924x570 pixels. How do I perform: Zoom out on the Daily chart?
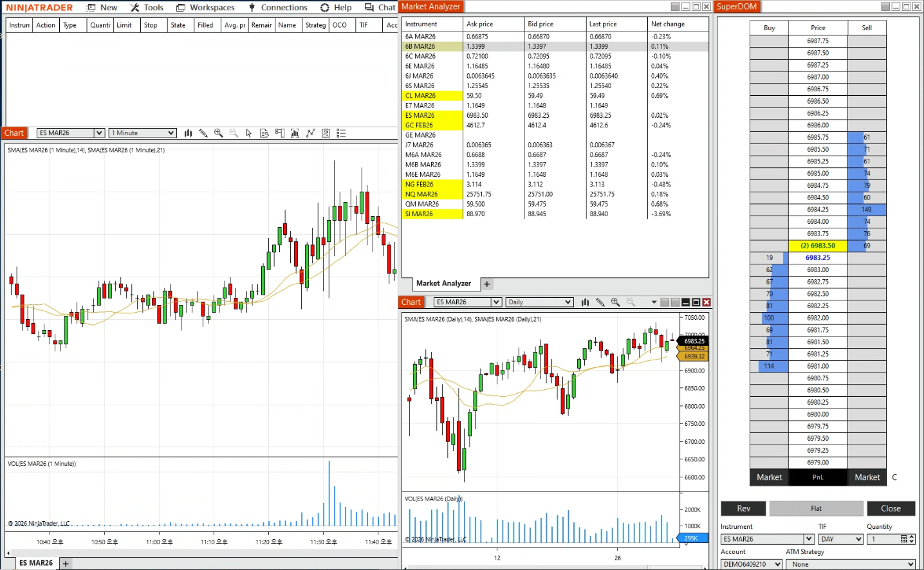(x=631, y=302)
